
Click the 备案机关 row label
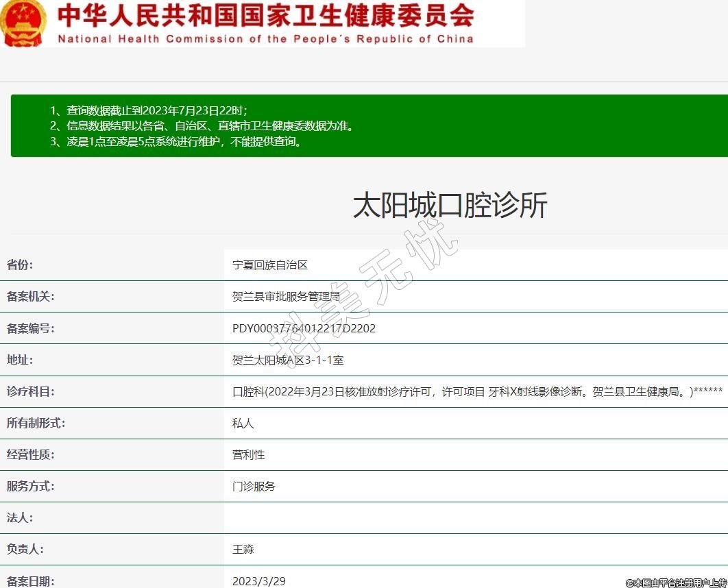(x=30, y=297)
